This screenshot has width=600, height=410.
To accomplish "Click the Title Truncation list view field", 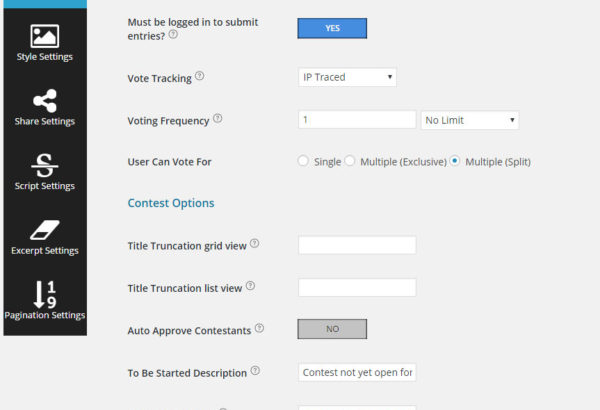I will point(357,287).
